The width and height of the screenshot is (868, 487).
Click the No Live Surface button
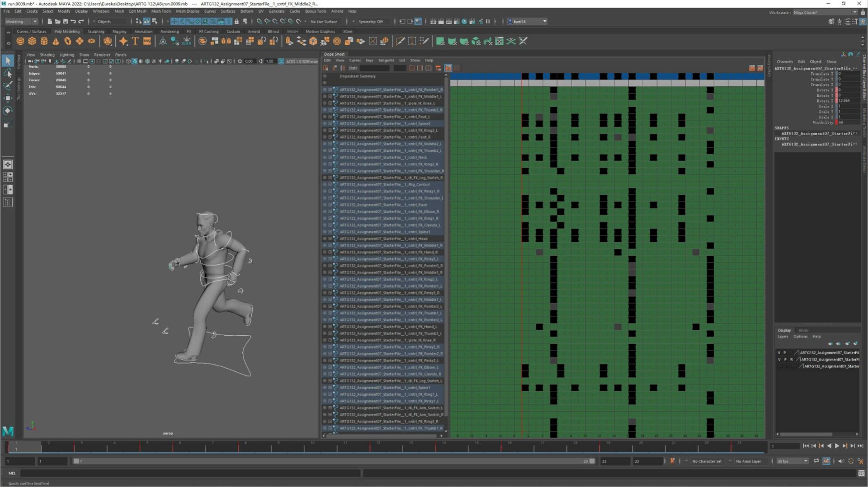click(324, 21)
